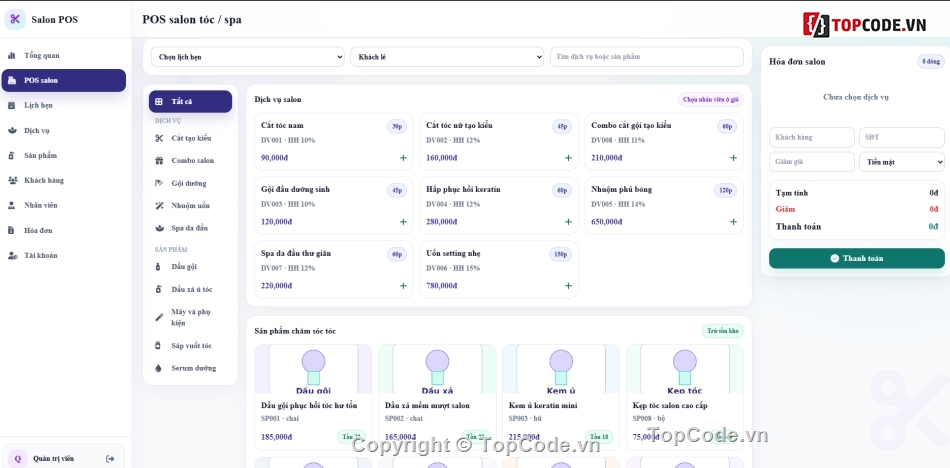This screenshot has width=950, height=468.
Task: Open the Chọn lịch hẹn dropdown
Action: 247,57
